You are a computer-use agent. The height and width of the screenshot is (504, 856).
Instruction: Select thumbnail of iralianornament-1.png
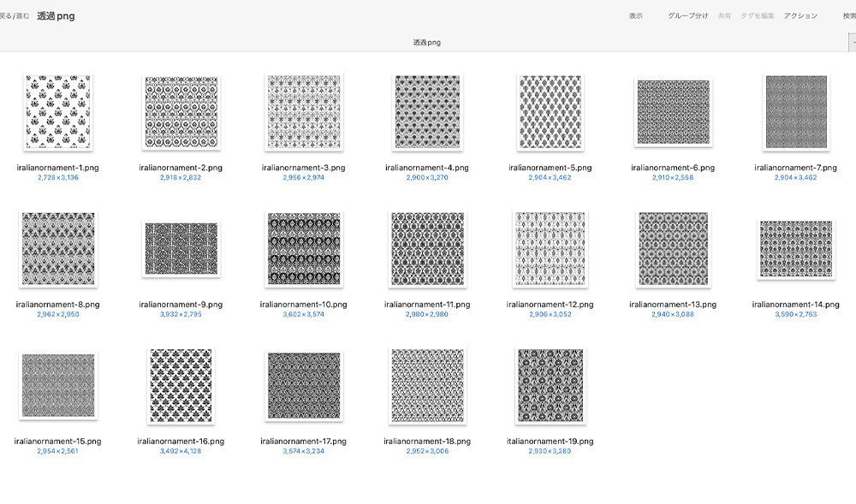[x=58, y=112]
